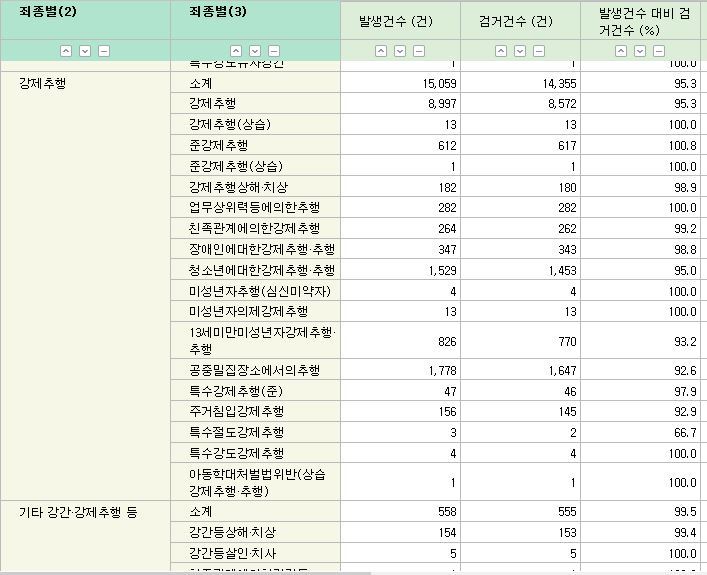Viewport: 707px width, 575px height.
Task: Select the 청소년에대한강제추행·추행 row label
Action: 262,270
